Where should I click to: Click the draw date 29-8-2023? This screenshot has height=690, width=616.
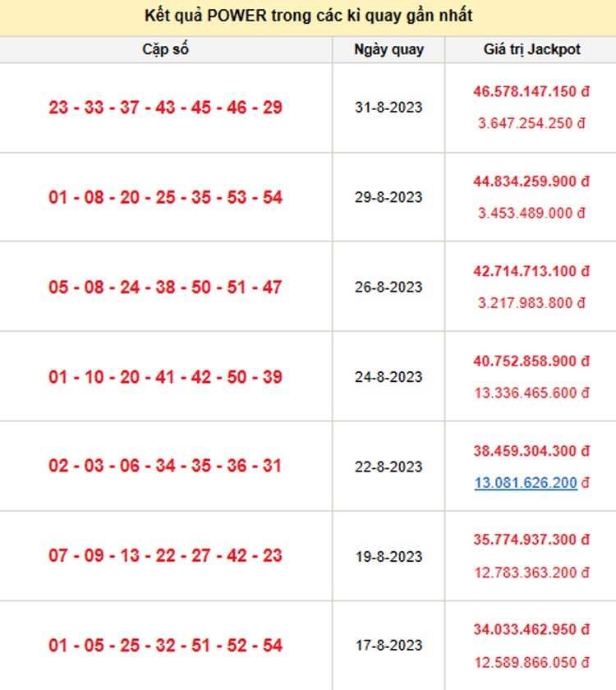(x=388, y=197)
